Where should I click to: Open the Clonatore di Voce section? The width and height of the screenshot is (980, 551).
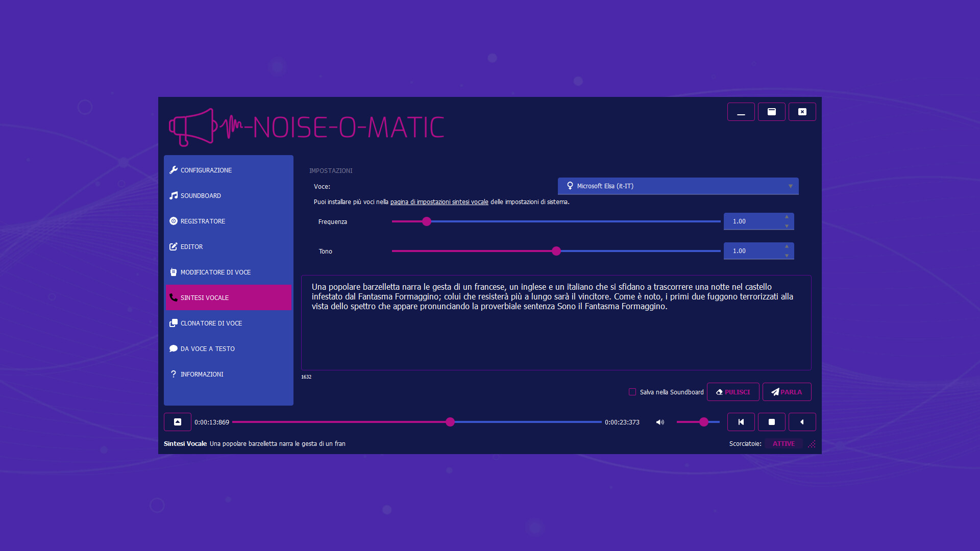(211, 323)
